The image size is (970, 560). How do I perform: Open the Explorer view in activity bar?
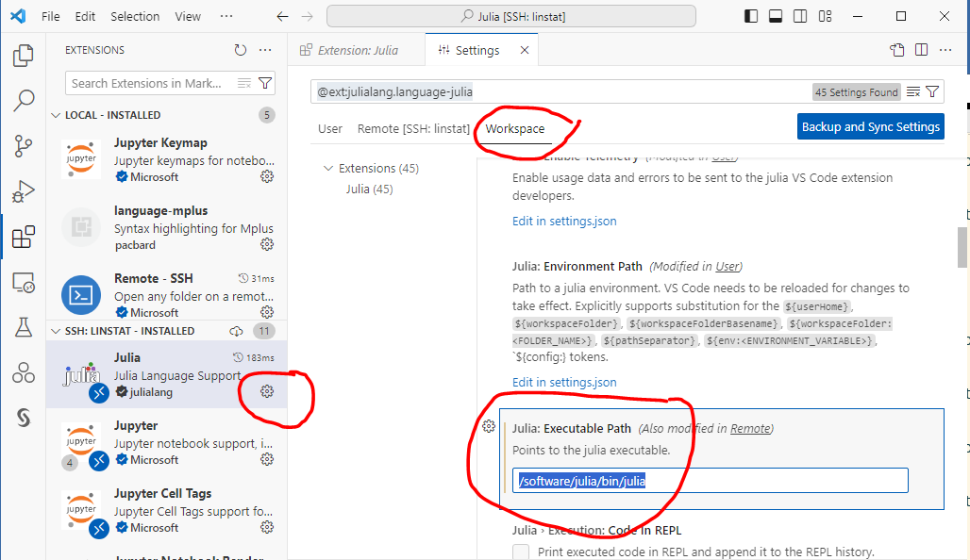[x=24, y=55]
